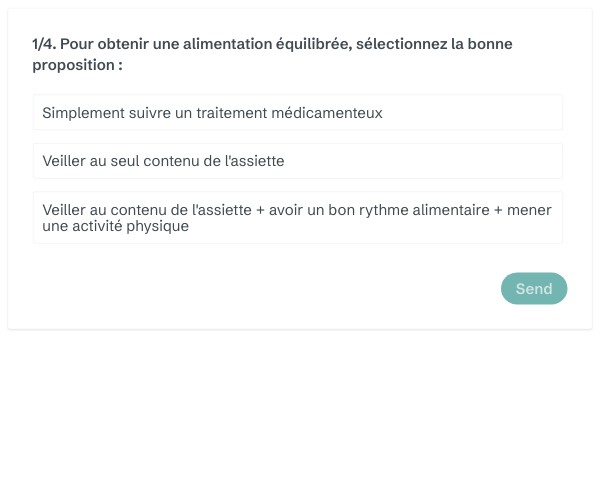Screen dimensions: 600x500
Task: Choose 'Veiller au seul contenu de l'assiette'
Action: click(297, 160)
